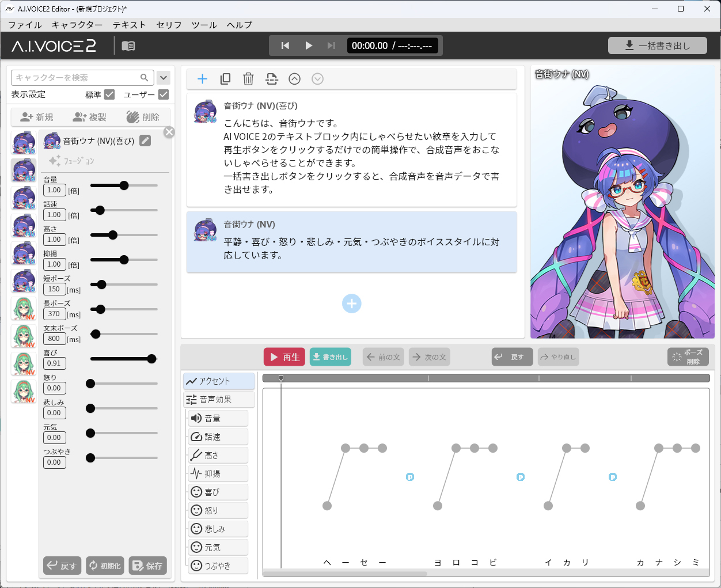This screenshot has height=588, width=721.
Task: Click the 複製 preset button
Action: pyautogui.click(x=90, y=117)
